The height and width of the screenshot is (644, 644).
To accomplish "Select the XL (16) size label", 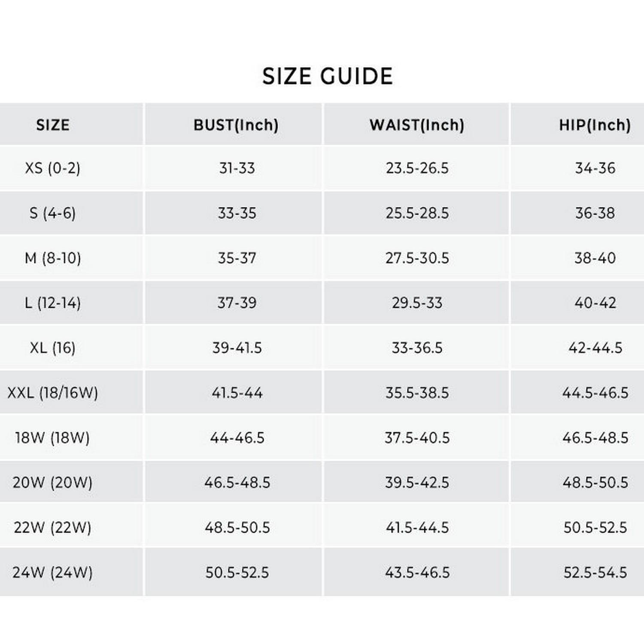I will (53, 348).
